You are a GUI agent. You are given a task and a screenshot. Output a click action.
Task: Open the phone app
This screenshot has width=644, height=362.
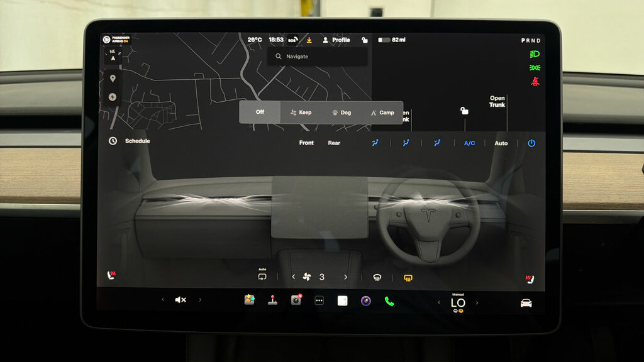[x=389, y=302]
